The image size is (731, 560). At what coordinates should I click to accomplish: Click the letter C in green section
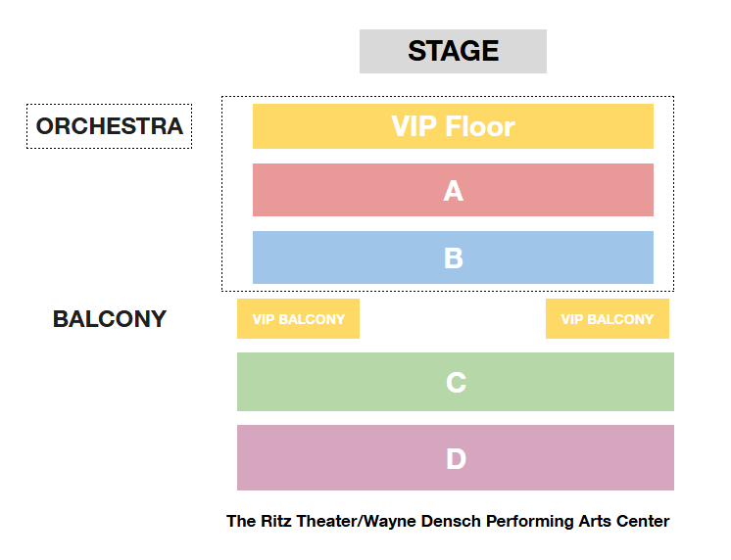[456, 383]
